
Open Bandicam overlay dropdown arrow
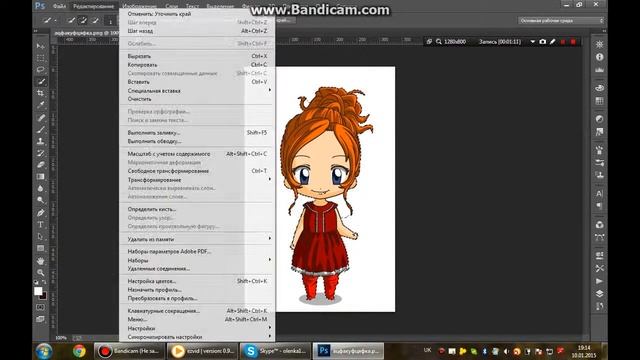pyautogui.click(x=533, y=42)
